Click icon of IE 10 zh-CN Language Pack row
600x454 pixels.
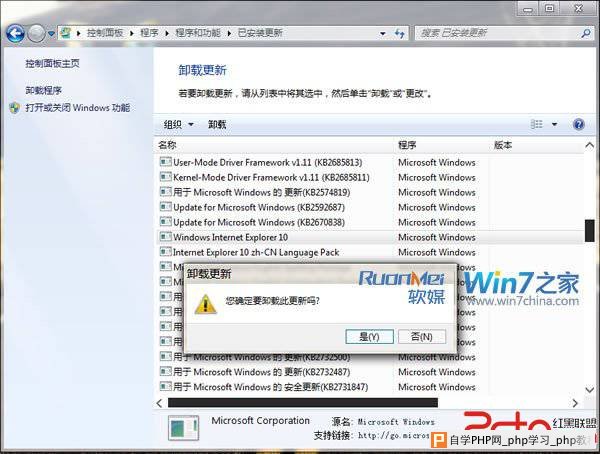point(165,252)
